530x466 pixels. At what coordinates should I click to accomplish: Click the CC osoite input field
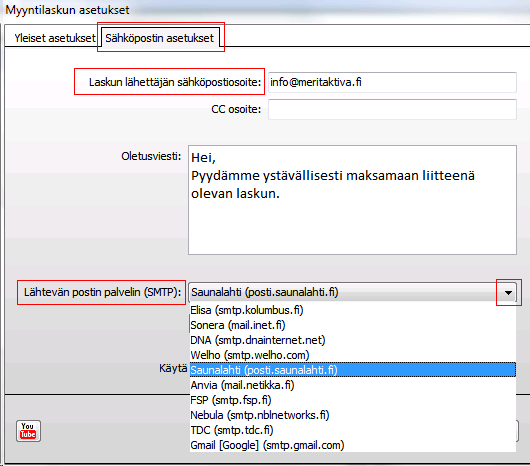pos(392,109)
